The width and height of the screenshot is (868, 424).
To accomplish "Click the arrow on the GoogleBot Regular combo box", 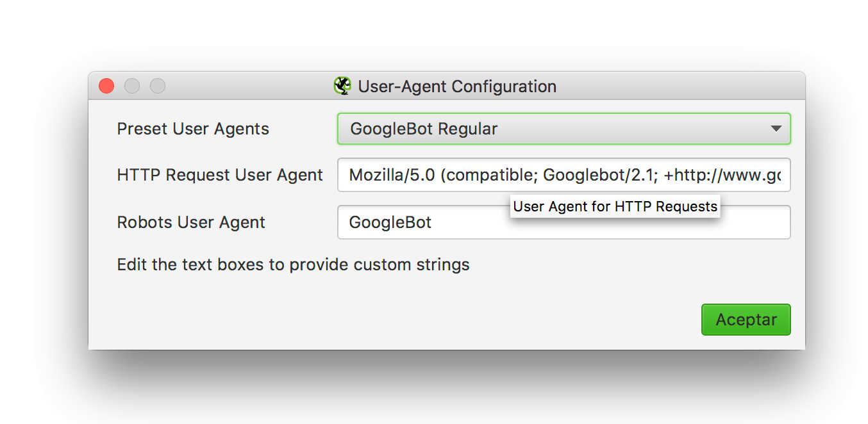I will point(776,129).
